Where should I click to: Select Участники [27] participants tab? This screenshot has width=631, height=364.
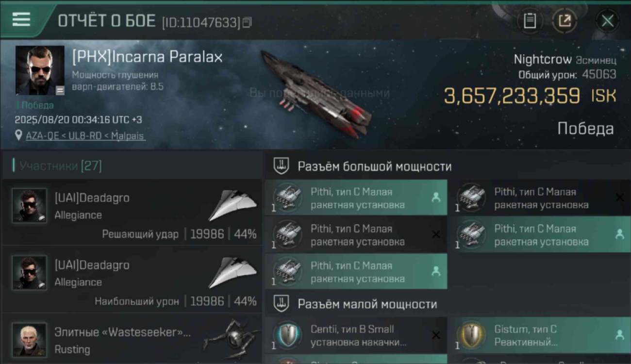point(61,166)
